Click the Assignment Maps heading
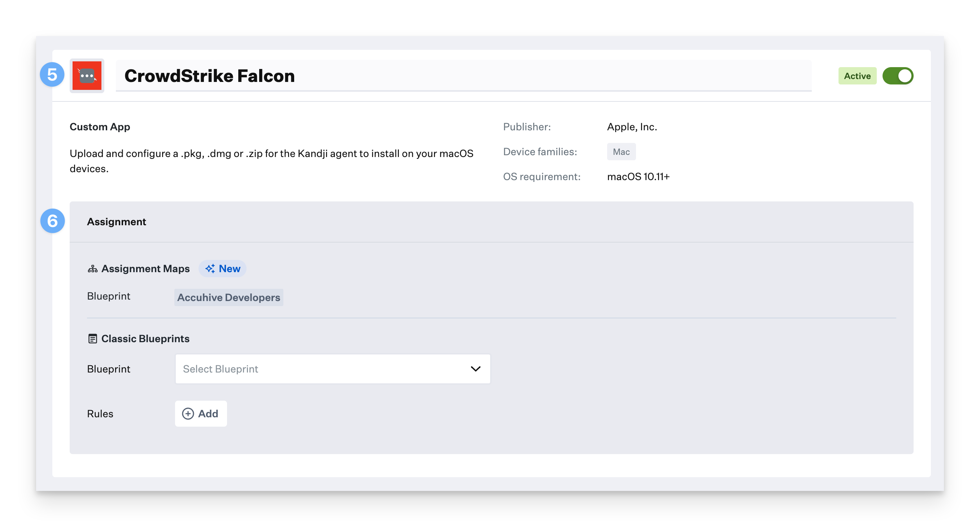The width and height of the screenshot is (980, 527). click(145, 269)
